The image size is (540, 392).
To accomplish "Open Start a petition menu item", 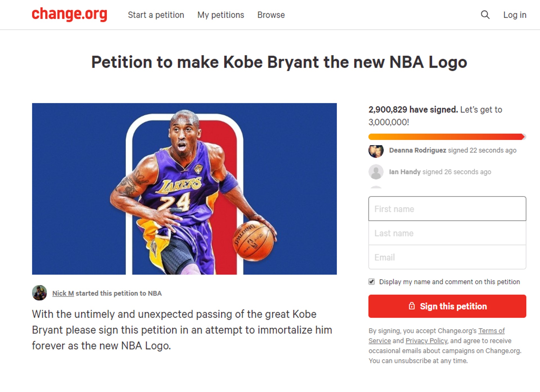I will pyautogui.click(x=156, y=15).
